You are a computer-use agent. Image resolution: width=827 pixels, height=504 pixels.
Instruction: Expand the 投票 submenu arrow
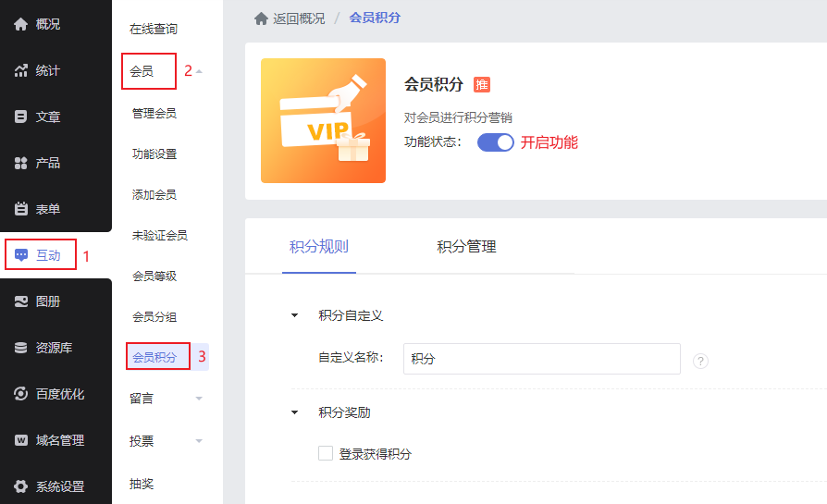tap(199, 441)
